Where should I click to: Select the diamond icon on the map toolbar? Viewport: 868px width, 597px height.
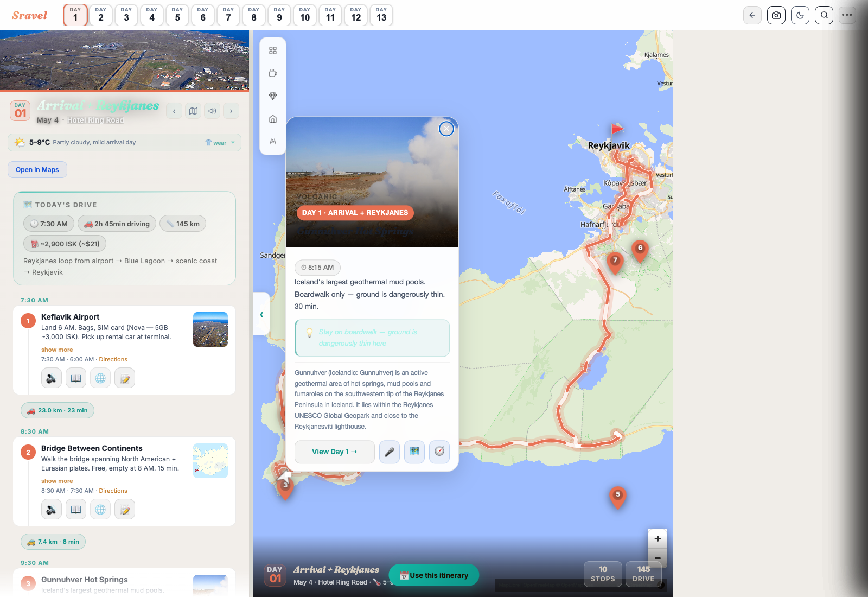(273, 96)
